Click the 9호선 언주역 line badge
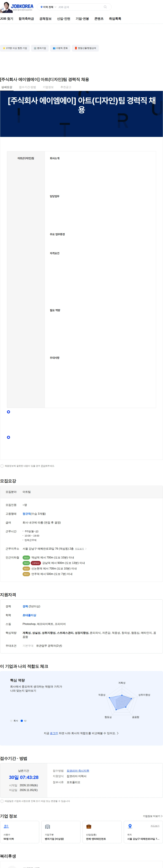Screen dimensions: 163x868 [26, 574]
